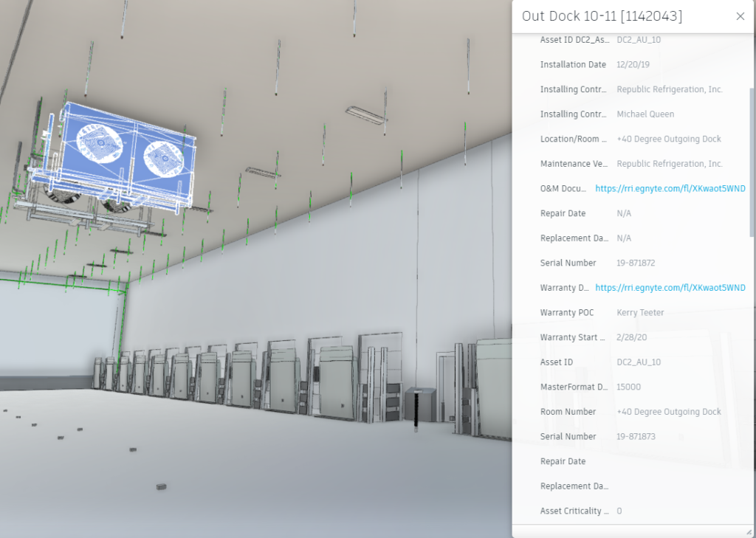Close the Out Dock 10-11 properties panel
Screen dimensions: 756x538
point(740,15)
